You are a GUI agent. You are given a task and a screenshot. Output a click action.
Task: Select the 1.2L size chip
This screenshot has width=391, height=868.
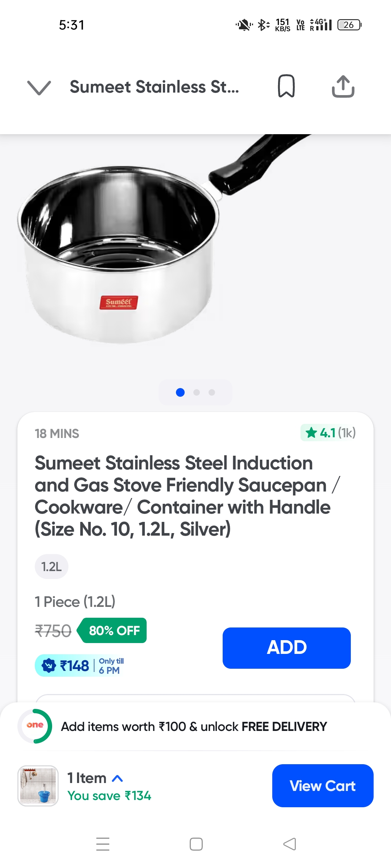51,567
